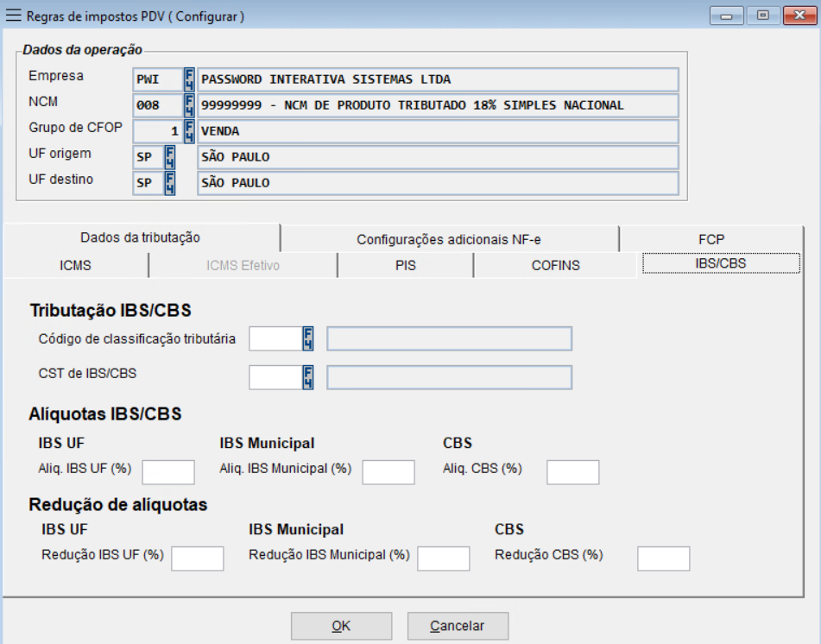821x644 pixels.
Task: Click the Empresa code field containing PWI
Action: click(156, 79)
